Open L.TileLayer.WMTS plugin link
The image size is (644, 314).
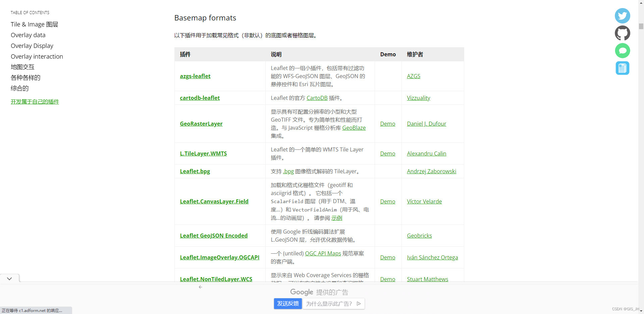tap(203, 153)
